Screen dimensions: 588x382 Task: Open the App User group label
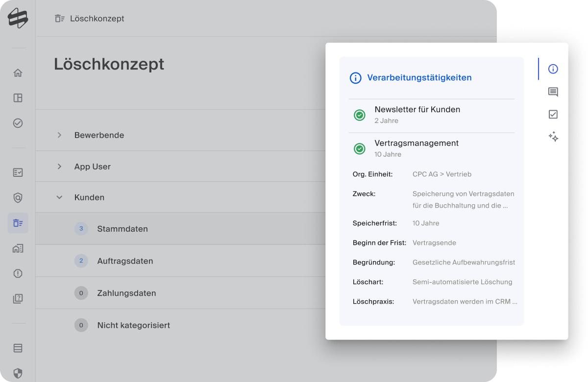[93, 167]
